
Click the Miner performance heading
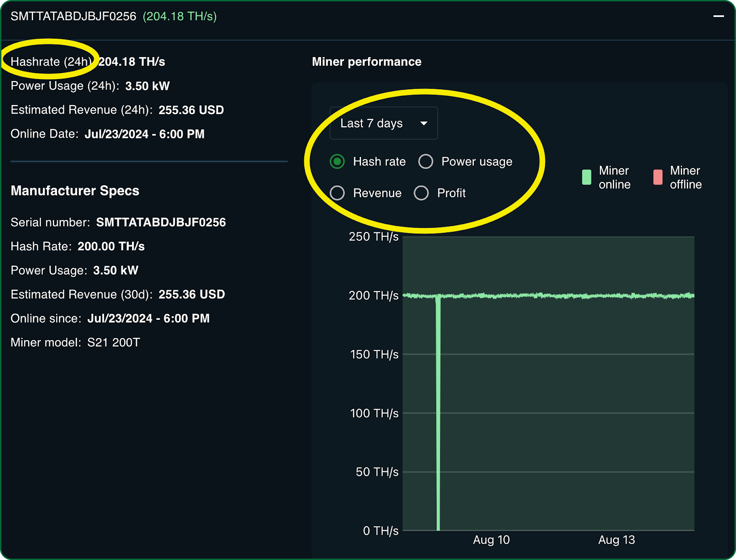pyautogui.click(x=367, y=61)
